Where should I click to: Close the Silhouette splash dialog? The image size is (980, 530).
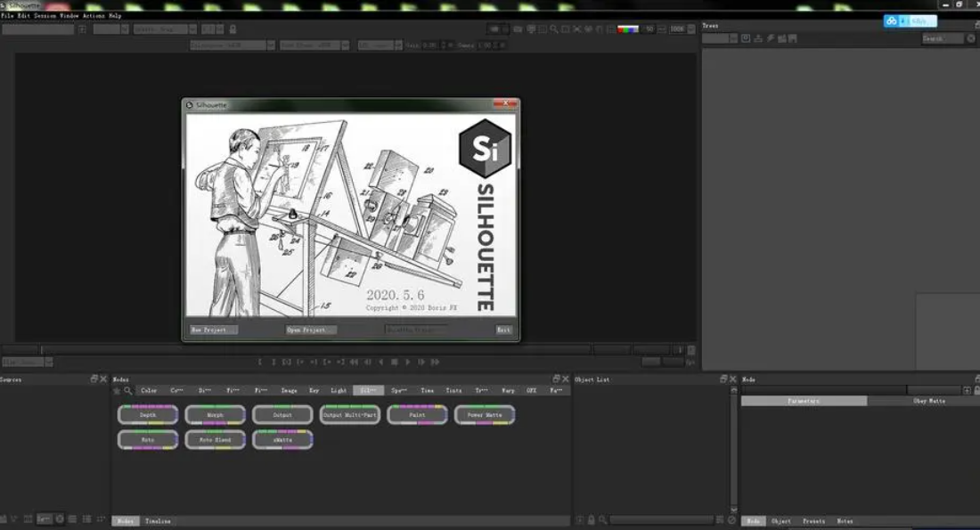(x=505, y=103)
